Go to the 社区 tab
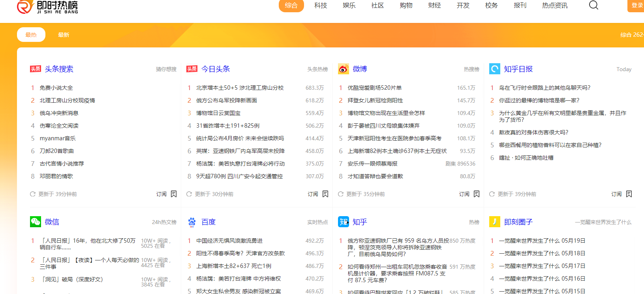This screenshot has width=644, height=294. [377, 6]
